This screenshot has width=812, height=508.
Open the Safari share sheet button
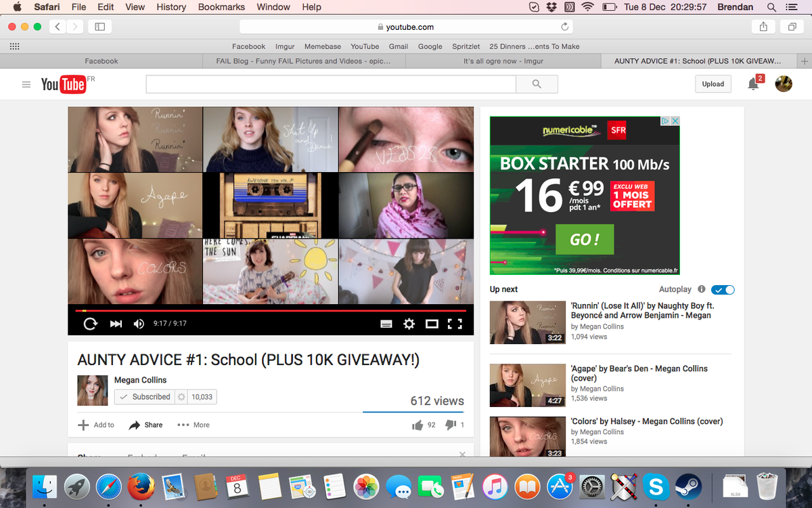point(763,26)
